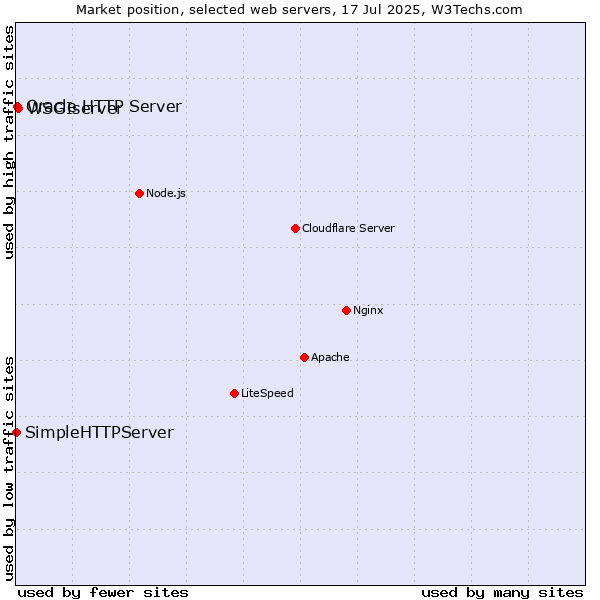Click the Node.js label text
Screen dimensions: 600x600
(166, 193)
